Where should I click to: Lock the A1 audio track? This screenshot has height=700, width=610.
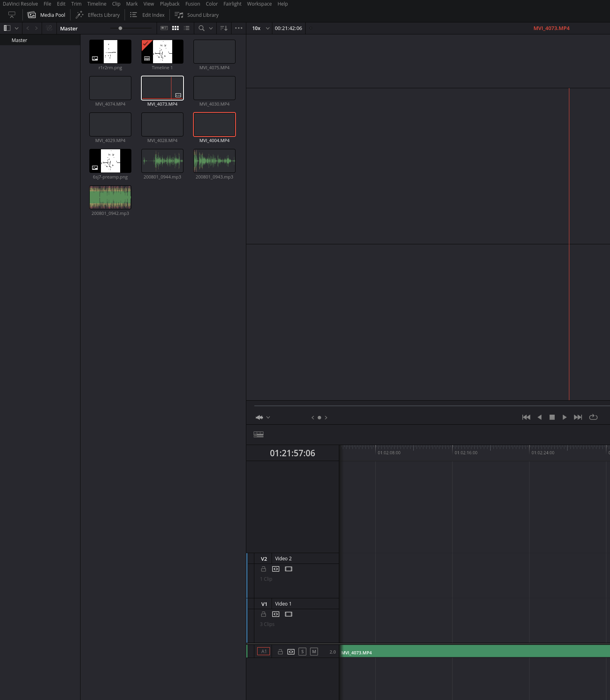point(280,652)
